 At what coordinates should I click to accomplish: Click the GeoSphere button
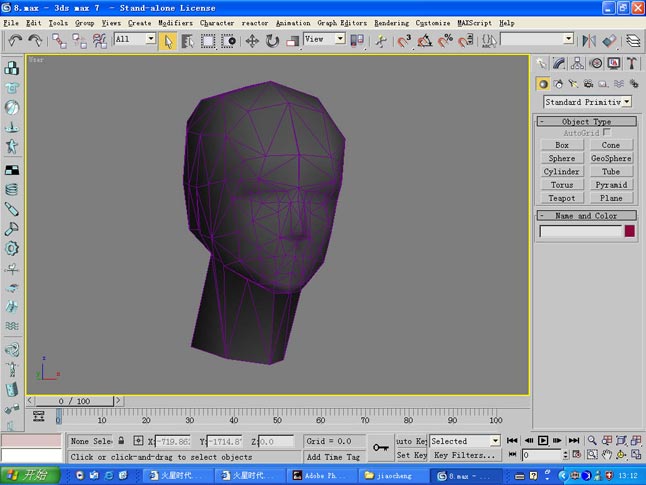coord(611,158)
